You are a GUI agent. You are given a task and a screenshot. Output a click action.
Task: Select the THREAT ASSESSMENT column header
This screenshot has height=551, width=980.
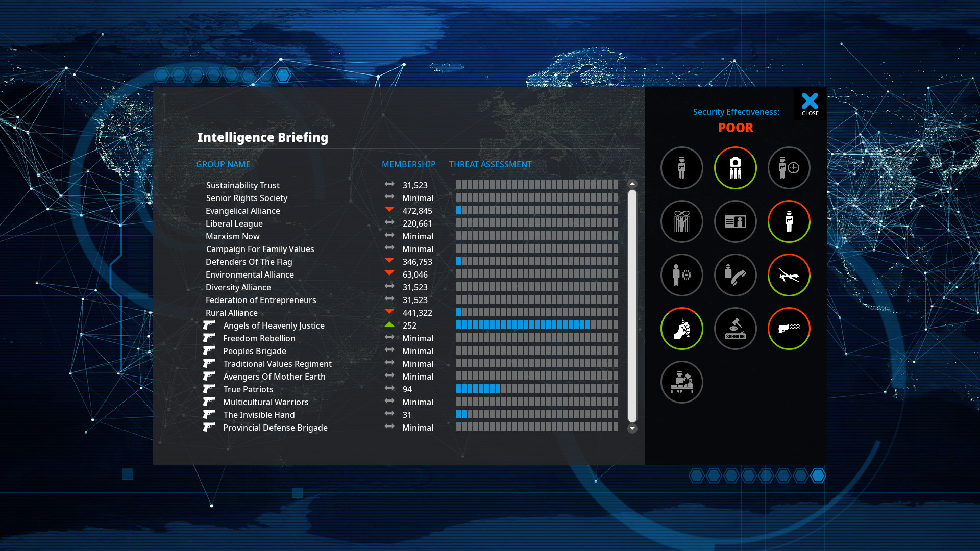(490, 164)
